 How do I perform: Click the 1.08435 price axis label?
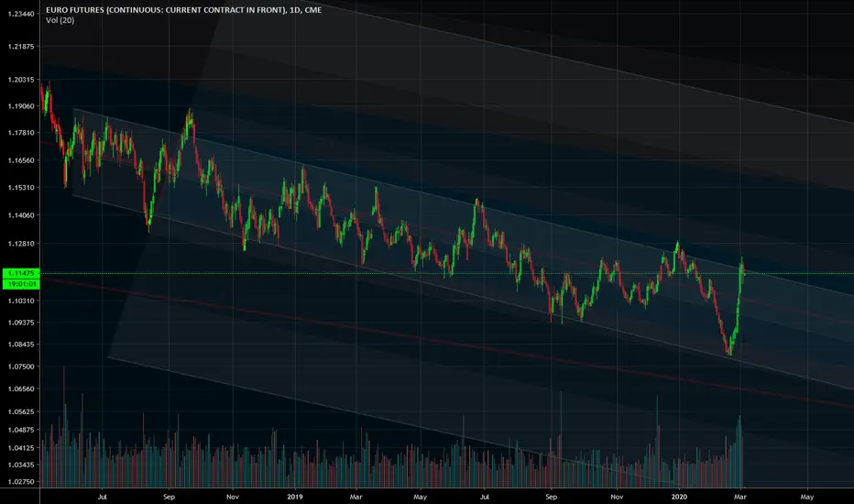coord(21,344)
